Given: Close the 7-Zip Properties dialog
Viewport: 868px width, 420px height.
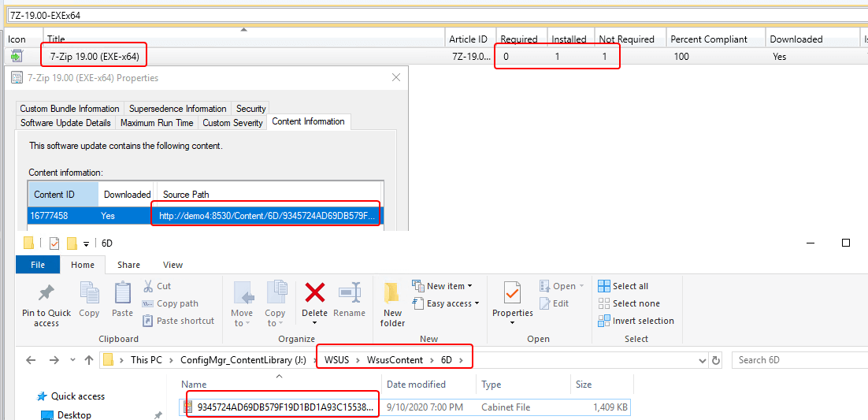Looking at the screenshot, I should point(396,77).
